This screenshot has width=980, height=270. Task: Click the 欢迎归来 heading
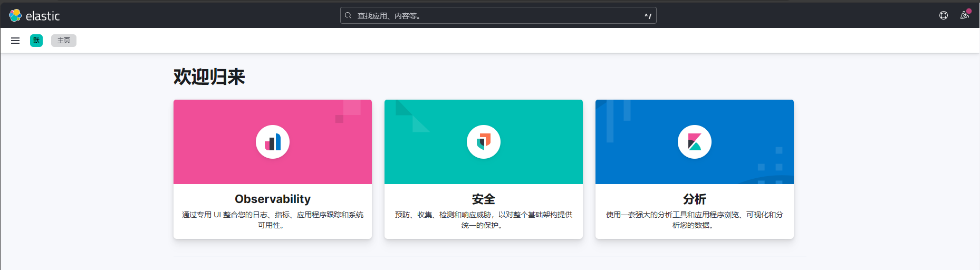tap(209, 77)
